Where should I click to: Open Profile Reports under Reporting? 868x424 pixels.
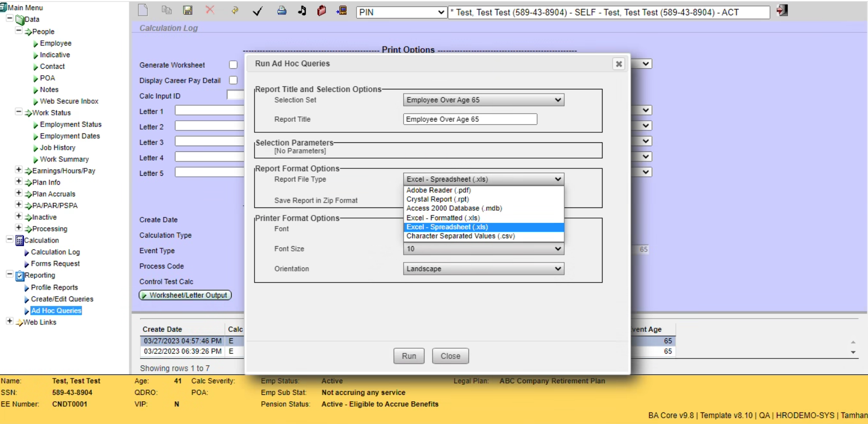(x=54, y=287)
